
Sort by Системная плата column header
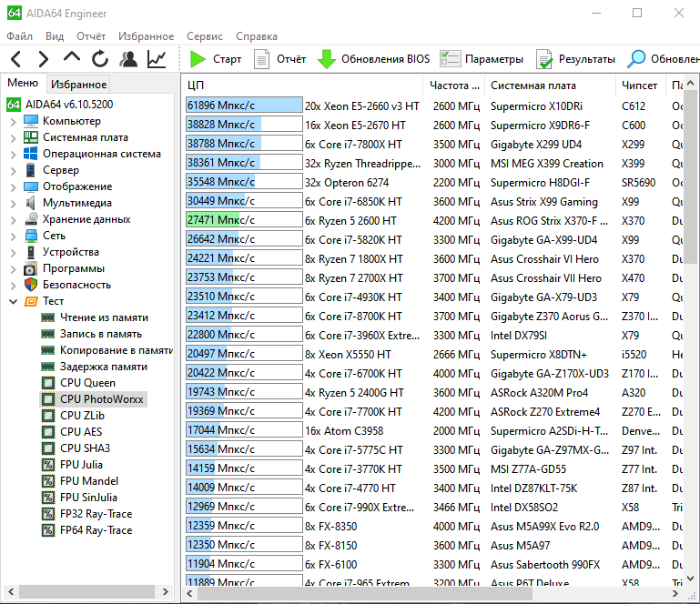point(550,86)
